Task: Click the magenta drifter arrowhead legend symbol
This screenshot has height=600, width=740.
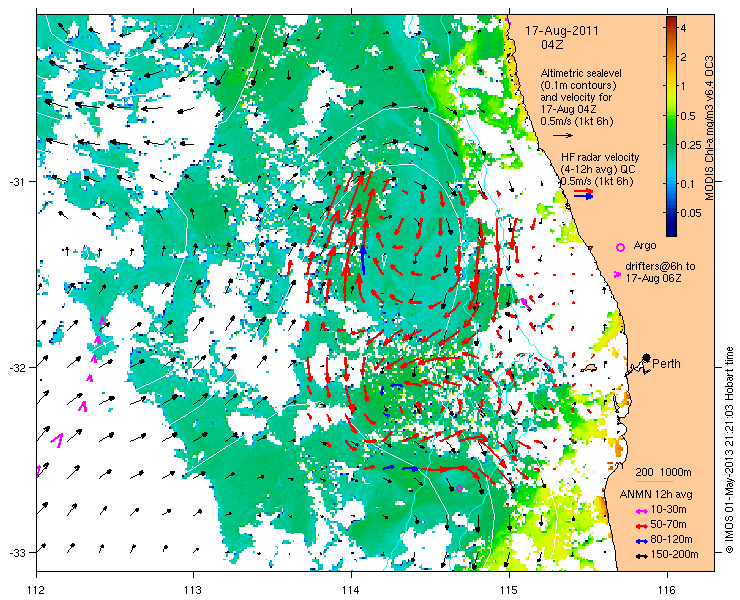Action: [x=617, y=274]
